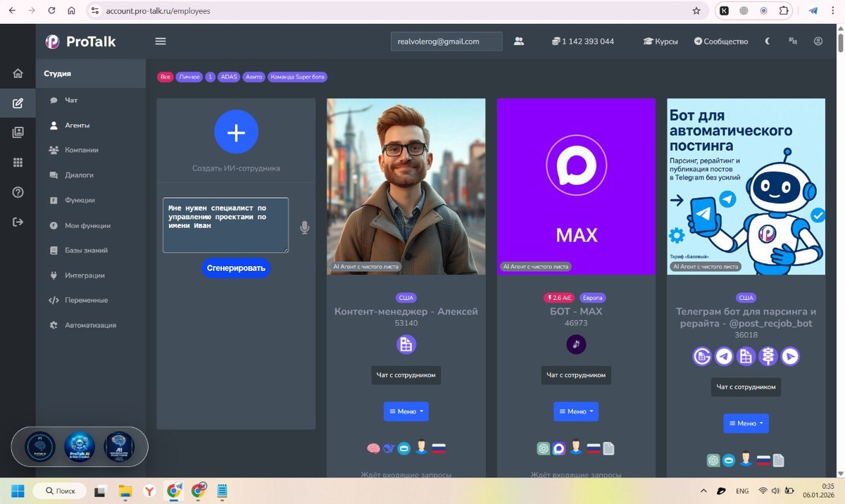The width and height of the screenshot is (845, 504).
Task: Click the music note icon under БОТ - MAX
Action: coord(576,344)
